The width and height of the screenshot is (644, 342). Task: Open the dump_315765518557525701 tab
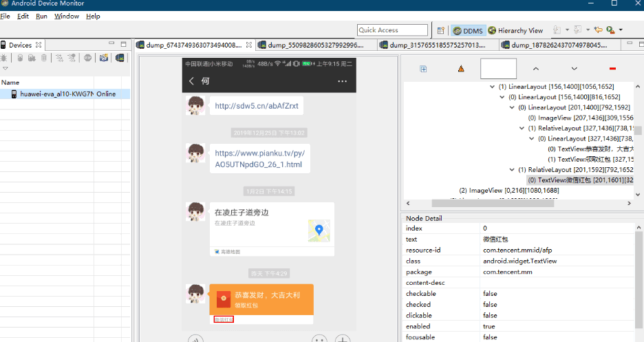[x=437, y=45]
